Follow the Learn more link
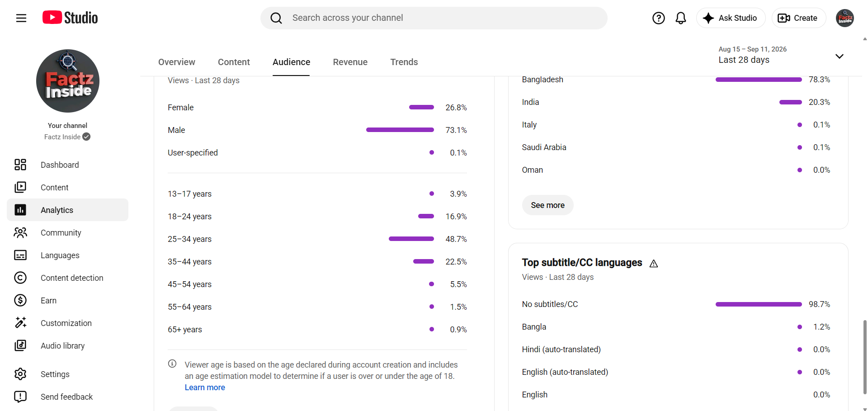The height and width of the screenshot is (411, 868). (x=205, y=387)
